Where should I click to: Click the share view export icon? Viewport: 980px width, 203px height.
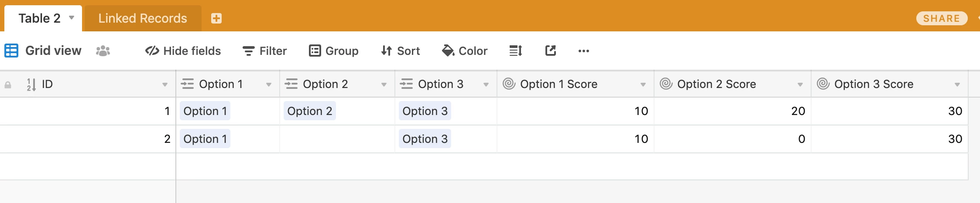pos(551,51)
